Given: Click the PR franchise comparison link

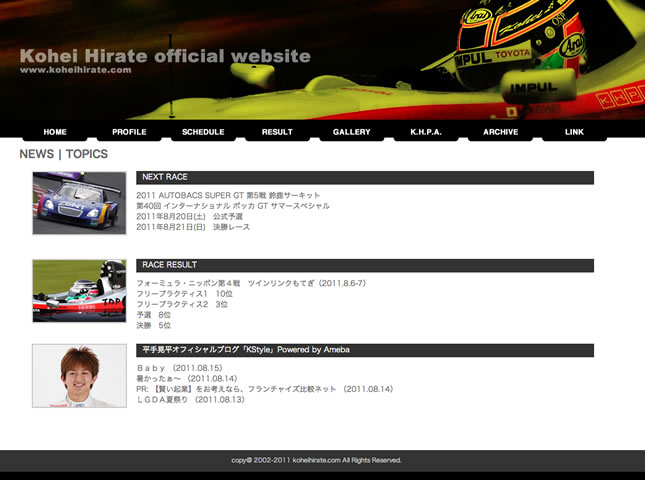Looking at the screenshot, I should click(265, 388).
